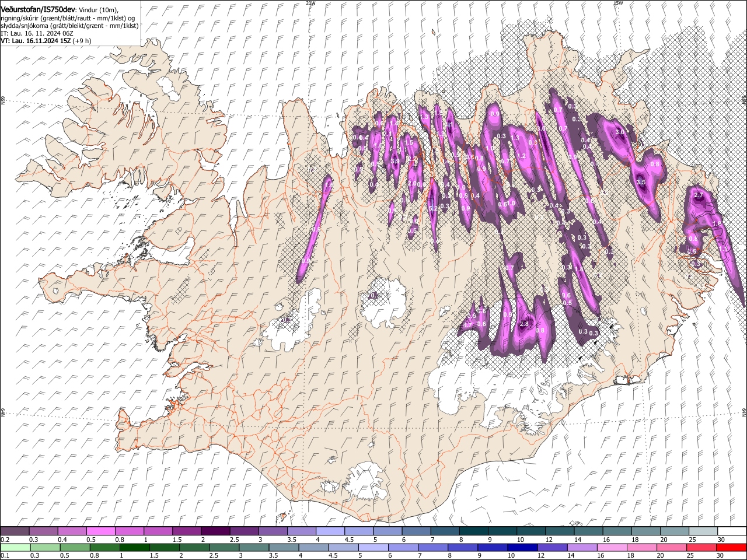Pick the magenta 1–1.5 swatch in purple legend

pyautogui.click(x=158, y=531)
